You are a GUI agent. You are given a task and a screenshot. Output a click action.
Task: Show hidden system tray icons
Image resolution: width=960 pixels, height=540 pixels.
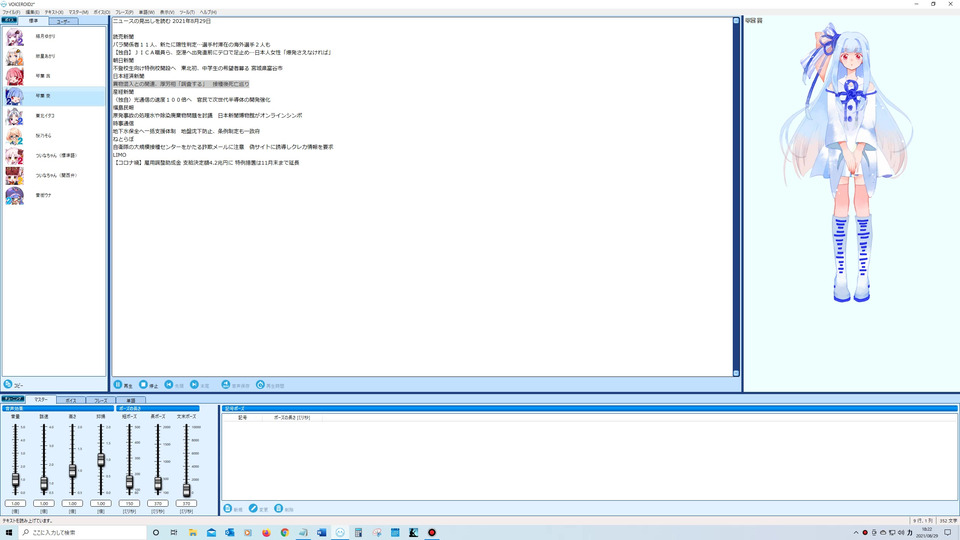click(x=856, y=533)
